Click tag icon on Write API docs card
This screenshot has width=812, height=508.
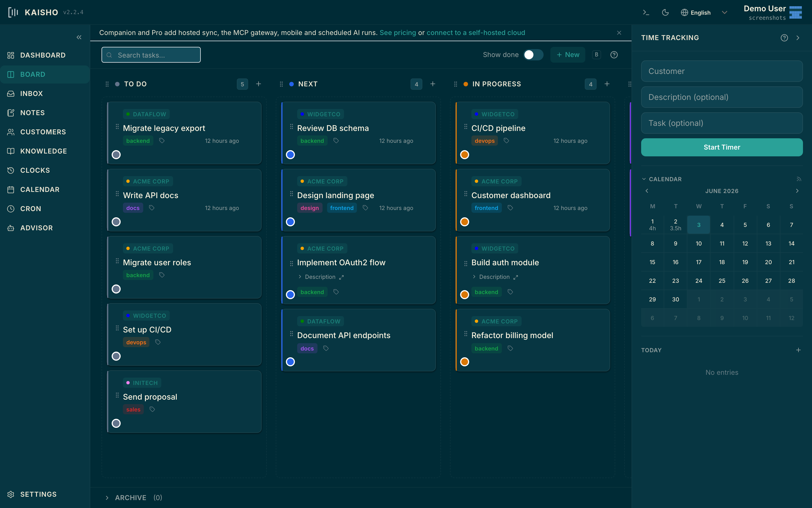coord(152,208)
